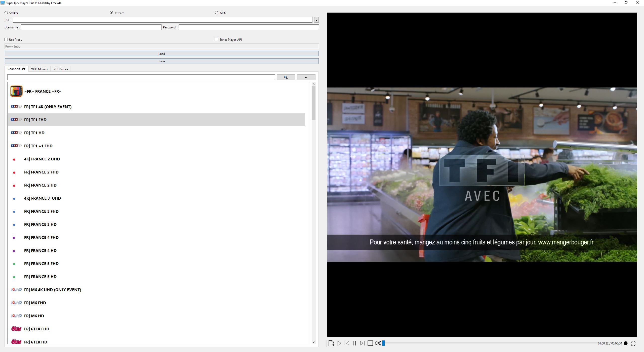Select channel FR| FRANCE 4 HD
This screenshot has width=644, height=352.
[x=156, y=251]
